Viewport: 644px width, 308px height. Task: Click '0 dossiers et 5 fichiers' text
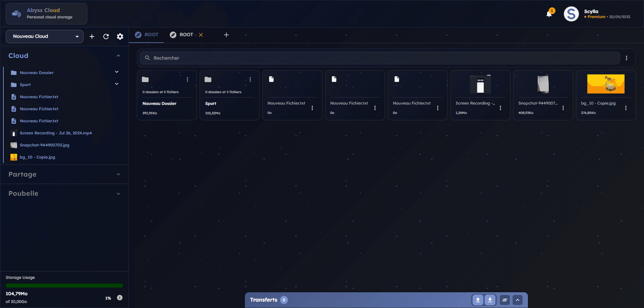(x=161, y=92)
